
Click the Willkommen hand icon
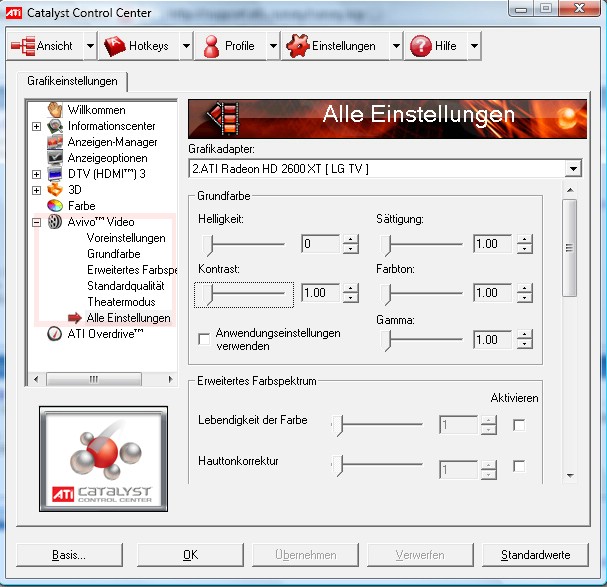tap(55, 110)
